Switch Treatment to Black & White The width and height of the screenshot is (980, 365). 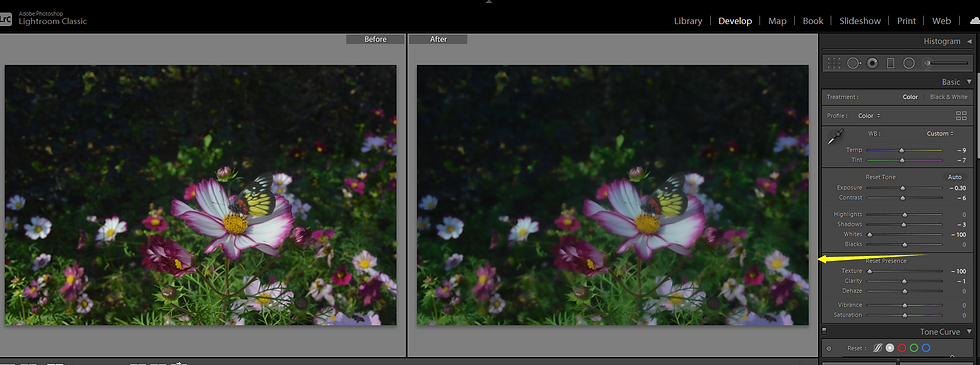(x=949, y=97)
